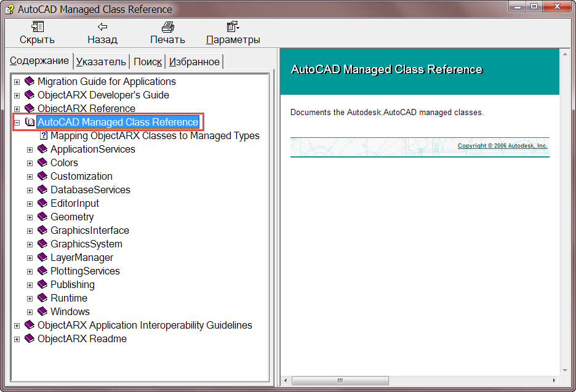Expand the Colors node
Image resolution: width=576 pixels, height=392 pixels.
coord(30,163)
